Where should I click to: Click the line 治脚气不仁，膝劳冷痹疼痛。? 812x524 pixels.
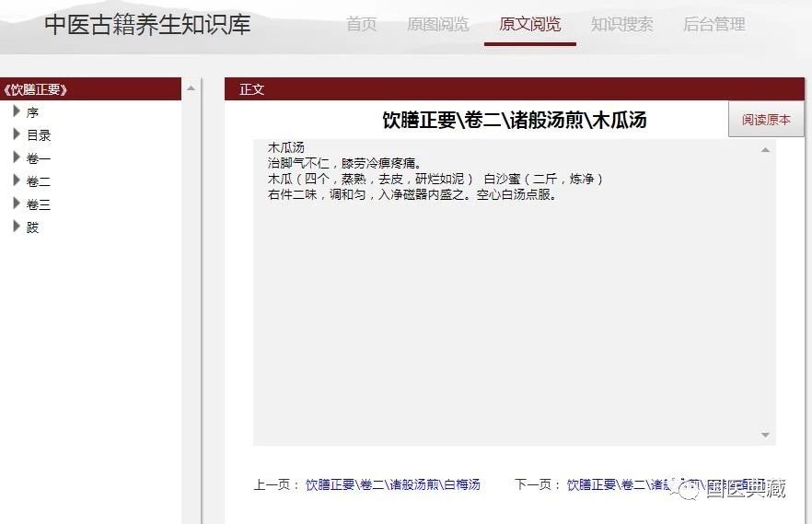click(345, 163)
